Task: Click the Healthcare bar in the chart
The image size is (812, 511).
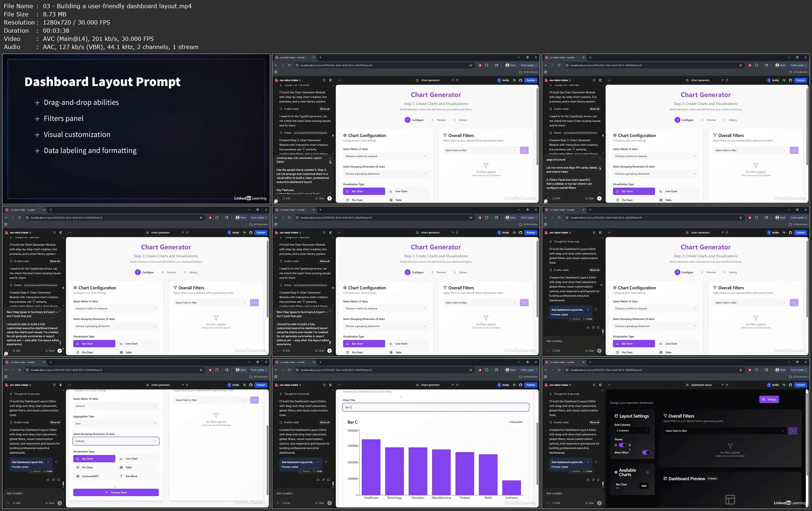Action: coord(371,467)
